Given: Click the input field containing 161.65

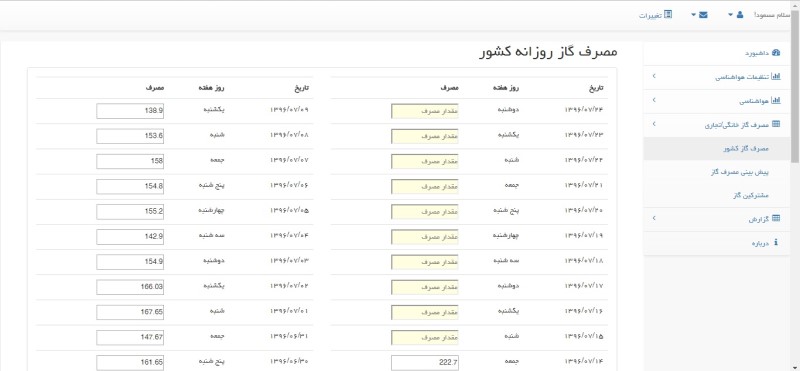Looking at the screenshot, I should pos(130,362).
